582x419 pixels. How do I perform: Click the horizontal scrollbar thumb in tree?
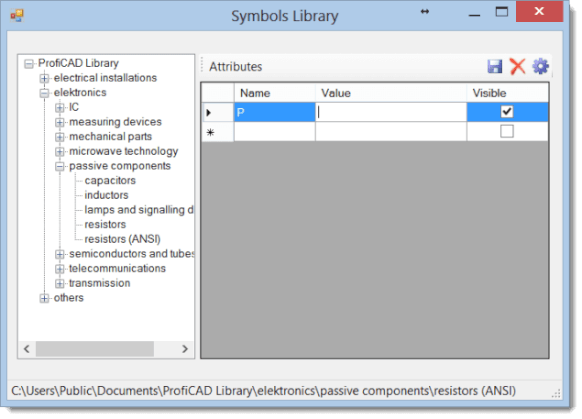click(95, 349)
